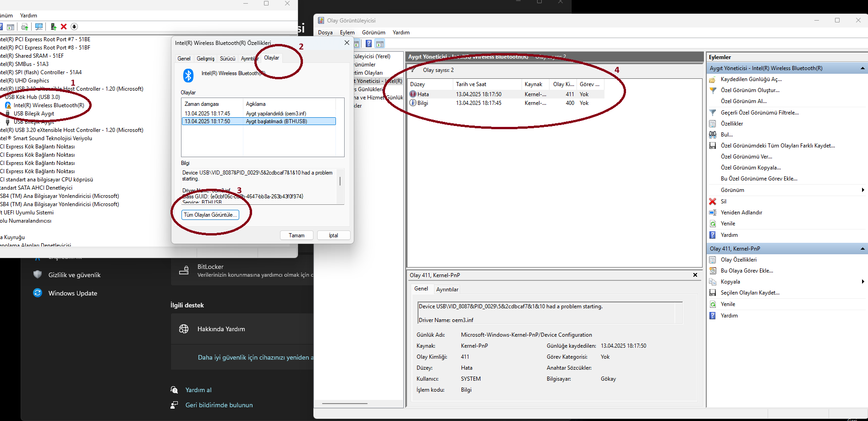868x421 pixels.
Task: Sort events by the Düzey column header
Action: (430, 84)
